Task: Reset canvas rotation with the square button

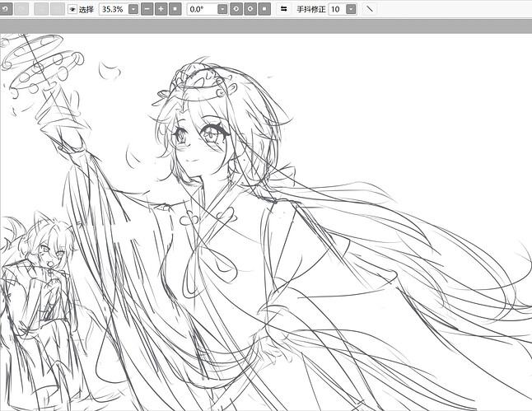Action: 264,9
